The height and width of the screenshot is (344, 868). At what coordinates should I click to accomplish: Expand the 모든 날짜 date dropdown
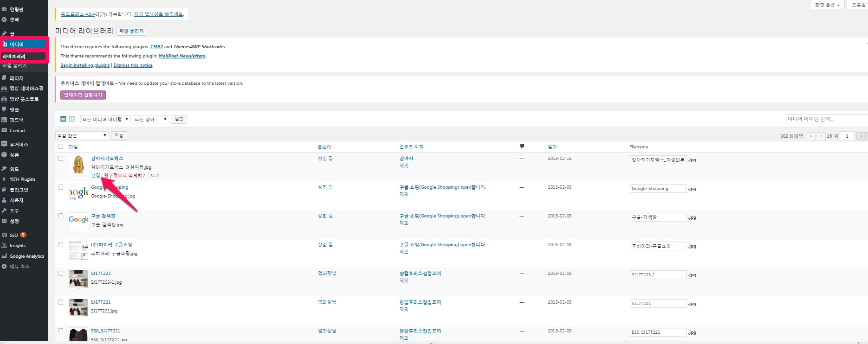click(x=150, y=119)
